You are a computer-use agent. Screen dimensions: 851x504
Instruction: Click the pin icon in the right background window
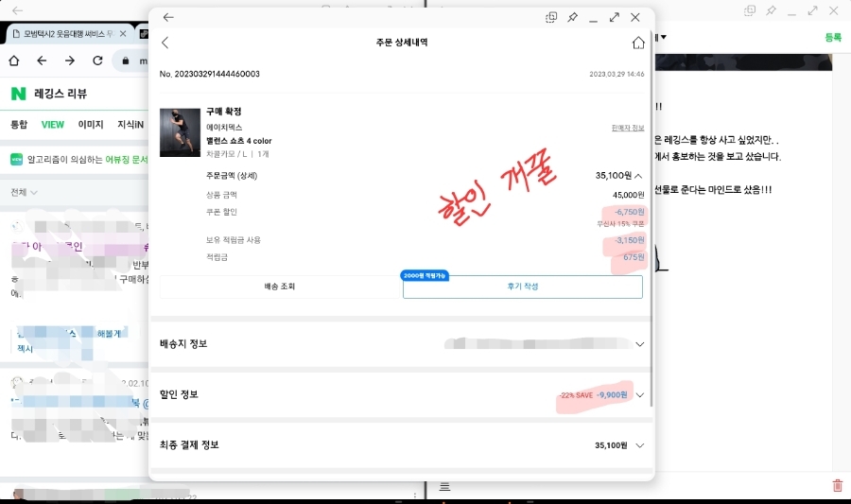[771, 10]
